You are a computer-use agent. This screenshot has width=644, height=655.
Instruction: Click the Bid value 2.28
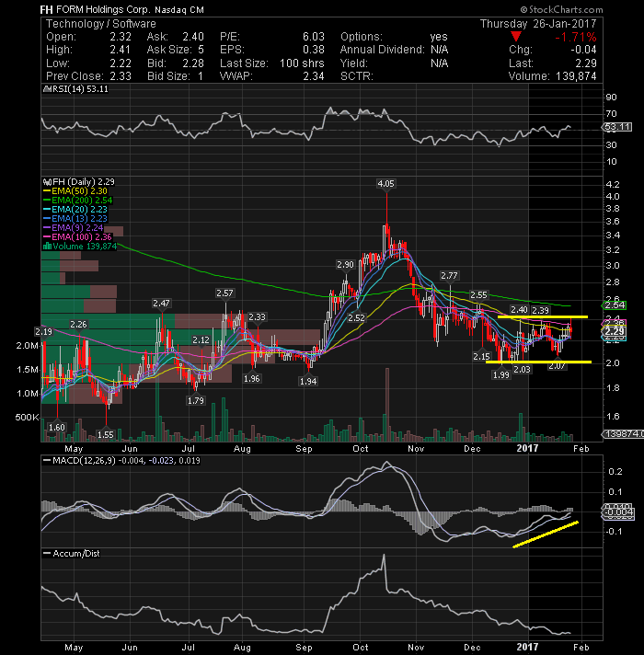193,63
